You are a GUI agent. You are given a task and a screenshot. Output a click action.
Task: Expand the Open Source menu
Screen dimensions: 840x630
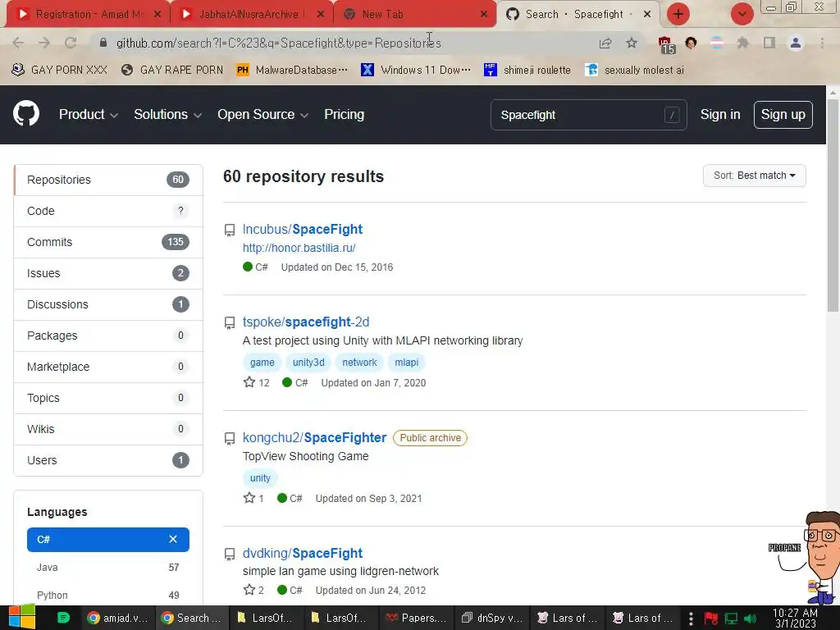click(x=262, y=114)
